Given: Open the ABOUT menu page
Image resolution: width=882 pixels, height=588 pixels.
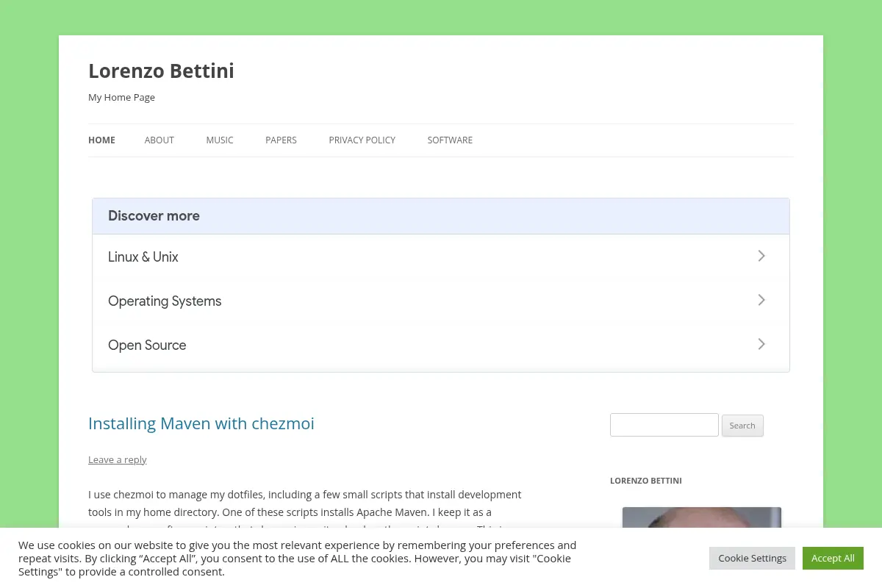Looking at the screenshot, I should pyautogui.click(x=159, y=140).
